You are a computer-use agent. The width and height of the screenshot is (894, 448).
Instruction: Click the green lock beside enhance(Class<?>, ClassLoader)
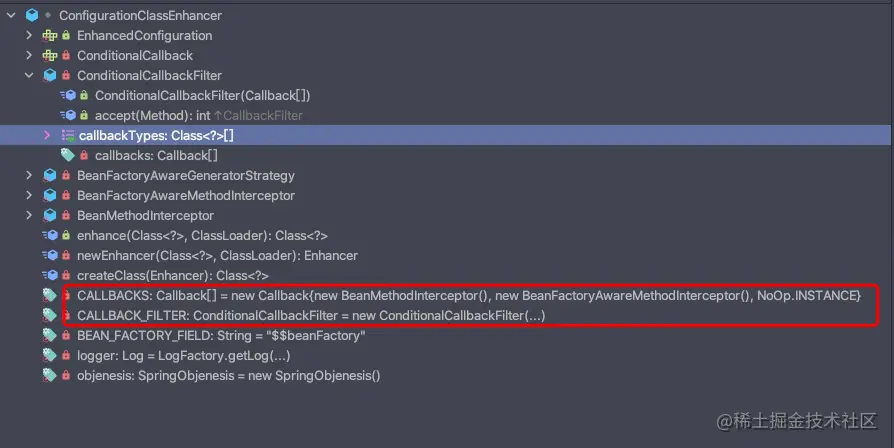coord(66,235)
